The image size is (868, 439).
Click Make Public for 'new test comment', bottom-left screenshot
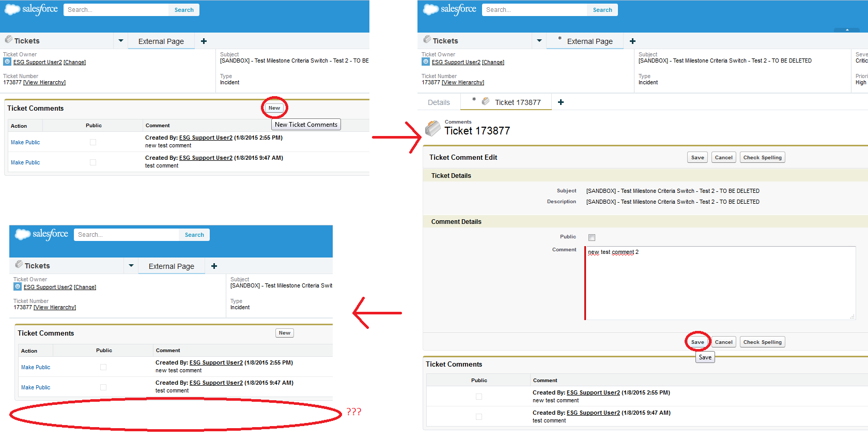pyautogui.click(x=36, y=367)
